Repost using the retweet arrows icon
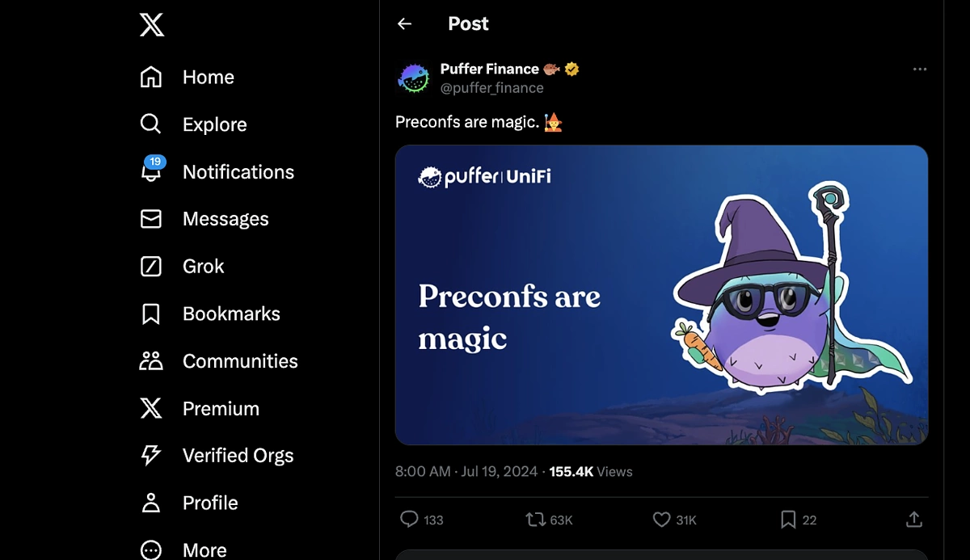The height and width of the screenshot is (560, 970). (535, 519)
